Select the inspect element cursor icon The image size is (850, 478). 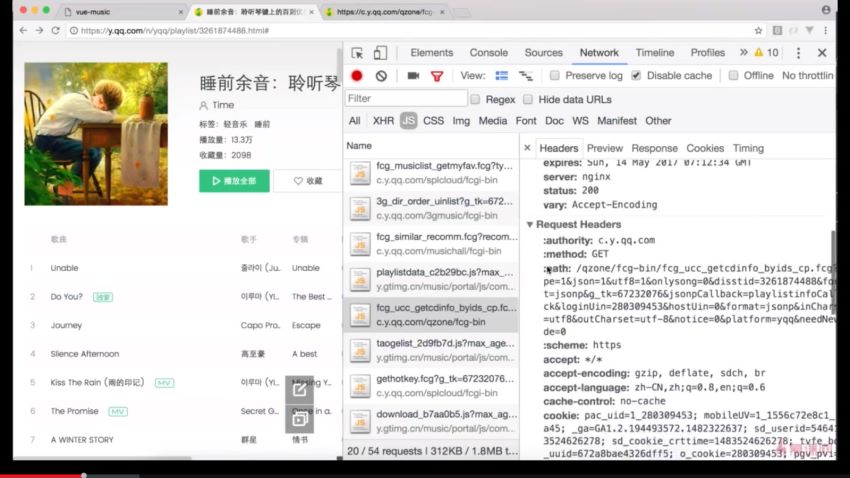pyautogui.click(x=357, y=53)
